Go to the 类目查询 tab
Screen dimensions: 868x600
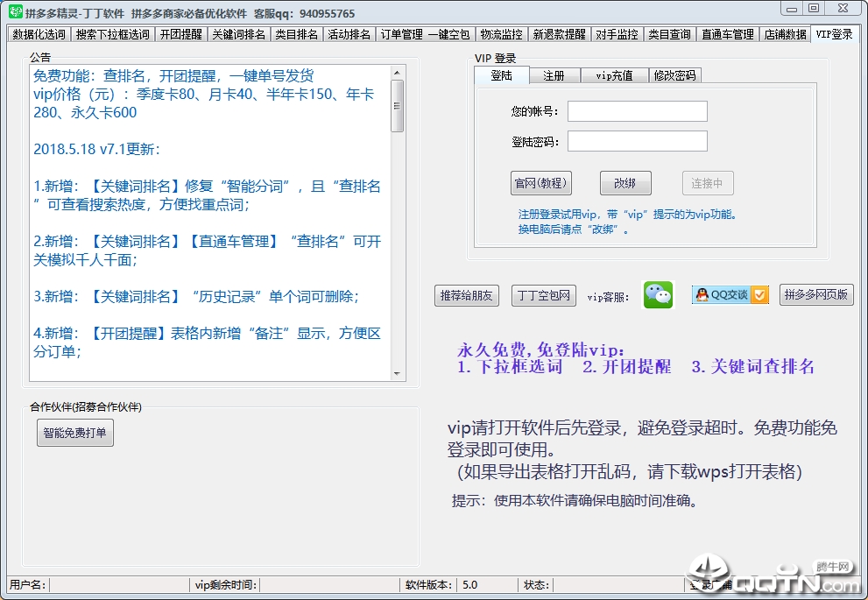click(669, 34)
